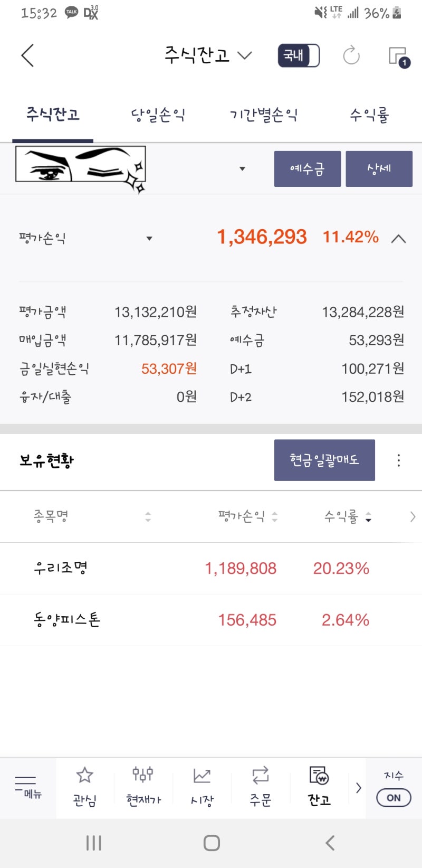Turn off the 지수 ON toggle
The image size is (422, 868).
[392, 798]
